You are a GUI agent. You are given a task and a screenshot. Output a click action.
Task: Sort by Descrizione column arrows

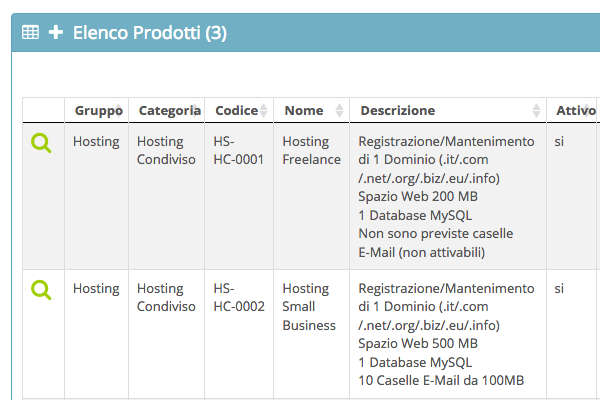pos(536,110)
